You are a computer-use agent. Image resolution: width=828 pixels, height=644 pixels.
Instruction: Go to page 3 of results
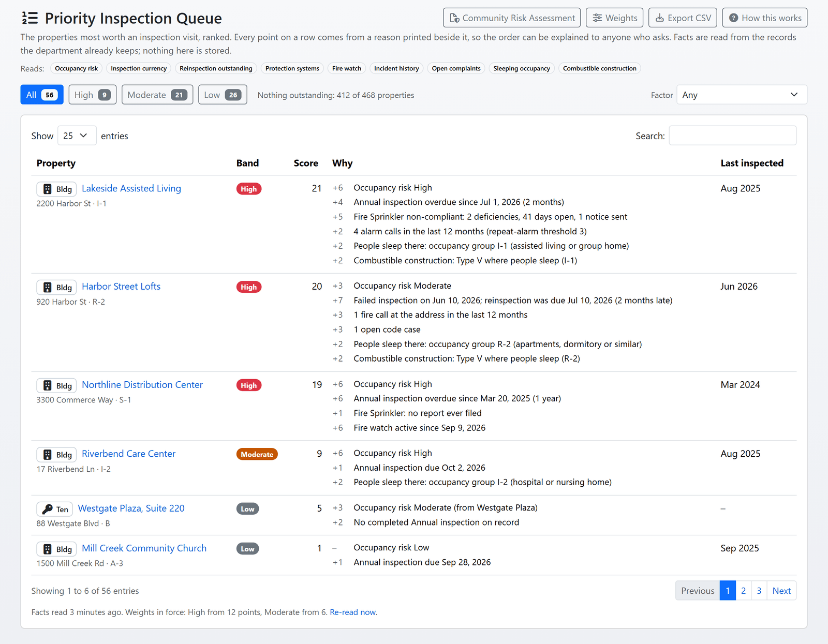pos(759,591)
